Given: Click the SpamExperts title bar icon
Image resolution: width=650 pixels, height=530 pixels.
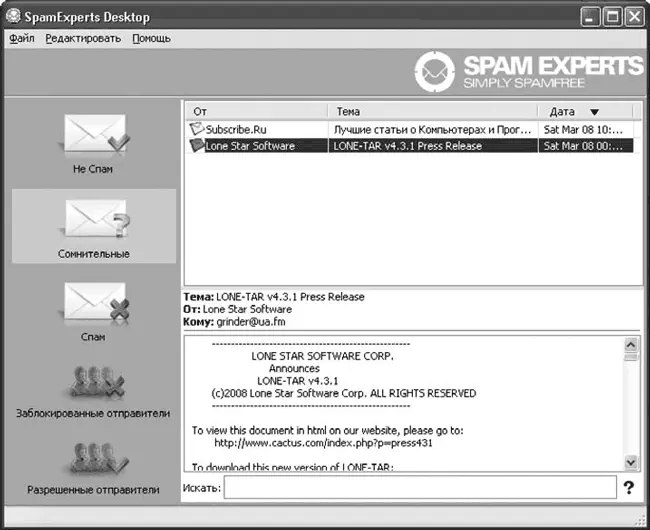Looking at the screenshot, I should point(13,17).
